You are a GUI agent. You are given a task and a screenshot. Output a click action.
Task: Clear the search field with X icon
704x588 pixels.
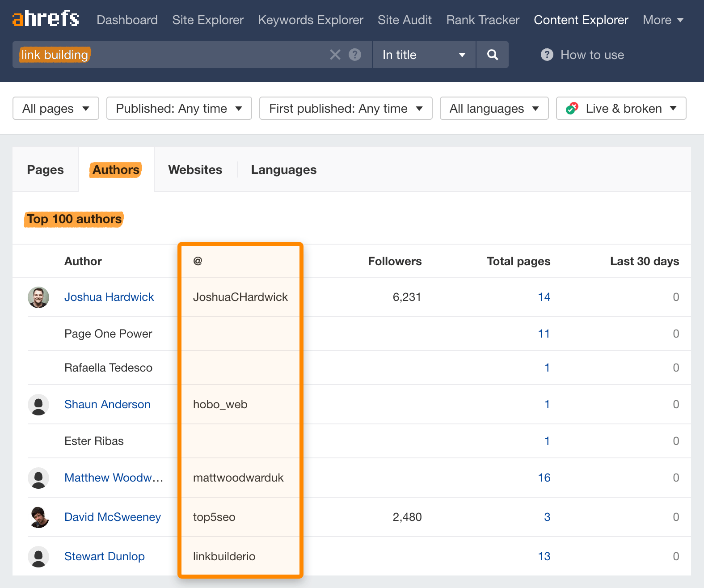[335, 55]
